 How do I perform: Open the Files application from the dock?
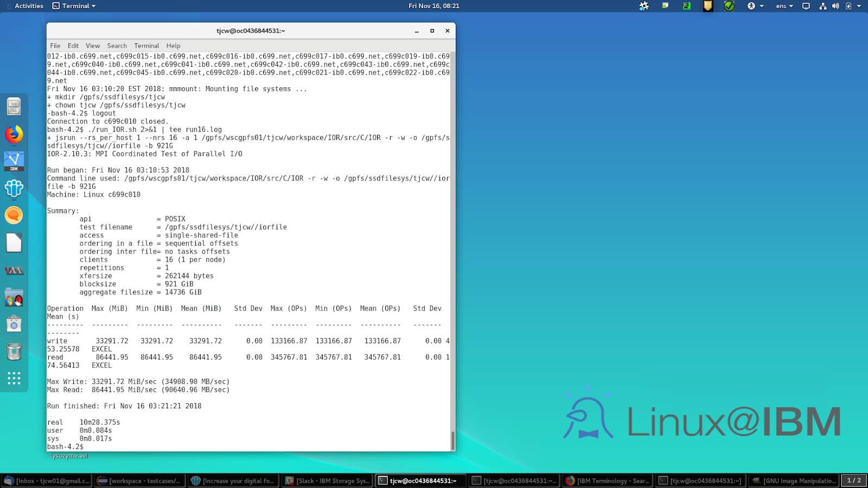click(14, 107)
